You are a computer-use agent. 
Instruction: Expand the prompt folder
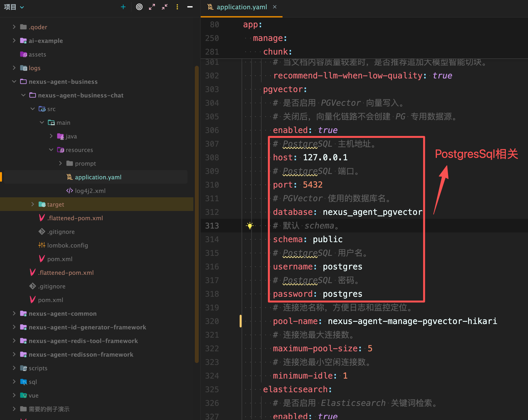[60, 163]
